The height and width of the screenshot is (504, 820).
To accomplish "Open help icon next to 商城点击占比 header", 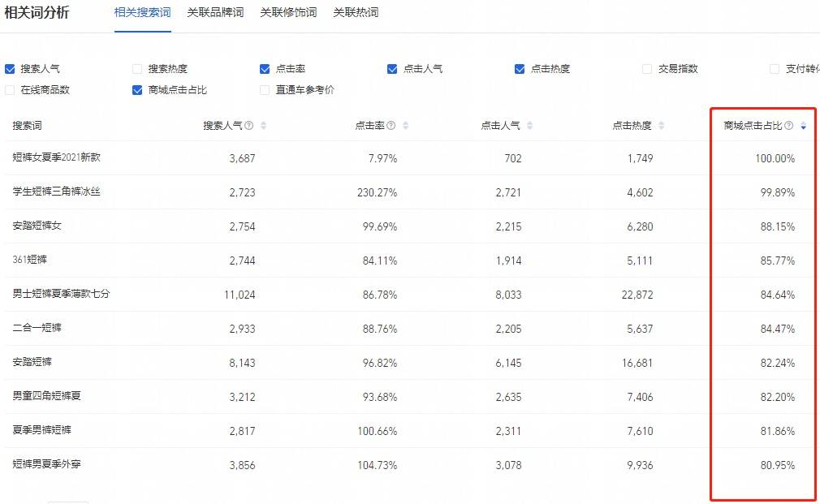I will coord(788,126).
